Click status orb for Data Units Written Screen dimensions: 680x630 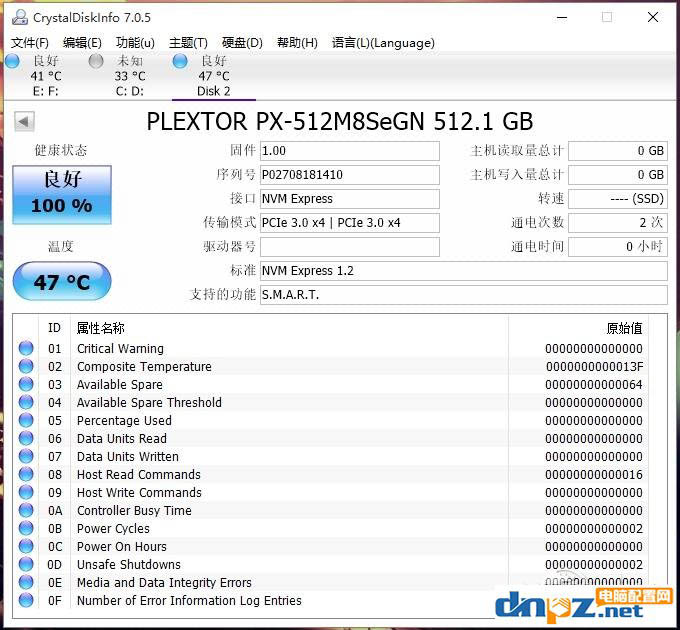(26, 456)
